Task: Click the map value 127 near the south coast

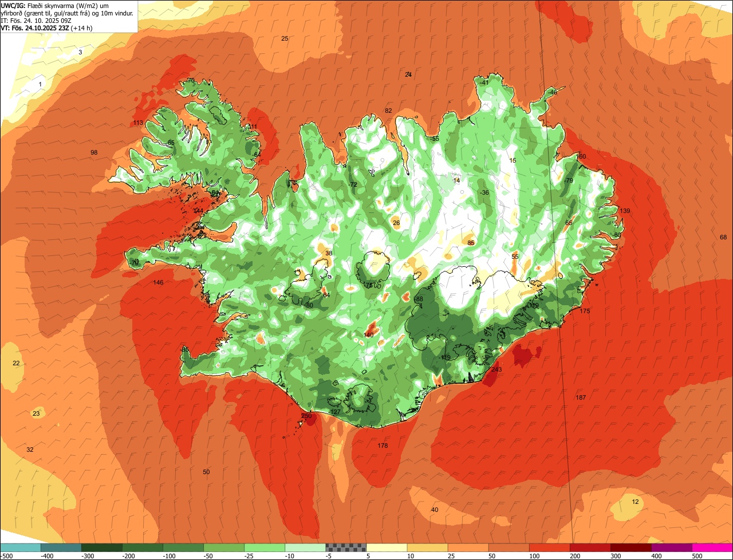Action: click(x=336, y=412)
